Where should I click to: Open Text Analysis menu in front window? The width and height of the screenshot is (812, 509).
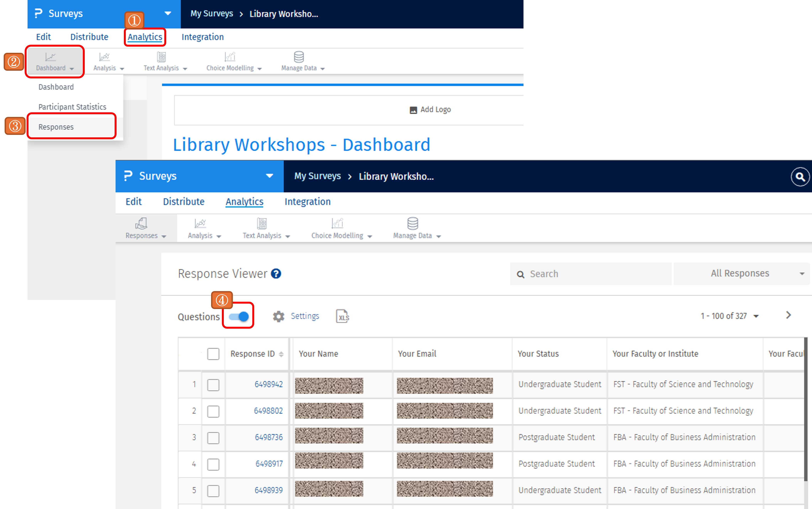266,228
